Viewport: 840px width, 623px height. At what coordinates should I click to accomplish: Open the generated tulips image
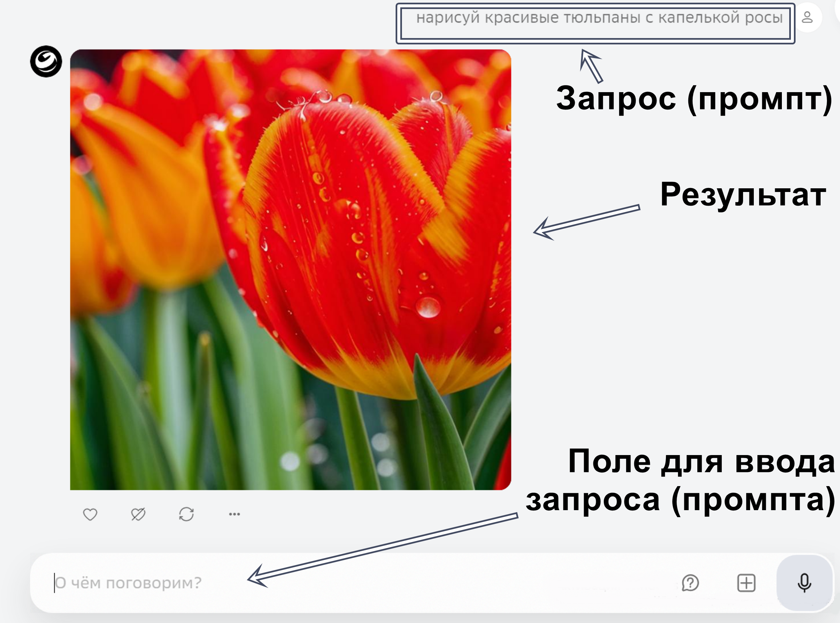pos(291,270)
